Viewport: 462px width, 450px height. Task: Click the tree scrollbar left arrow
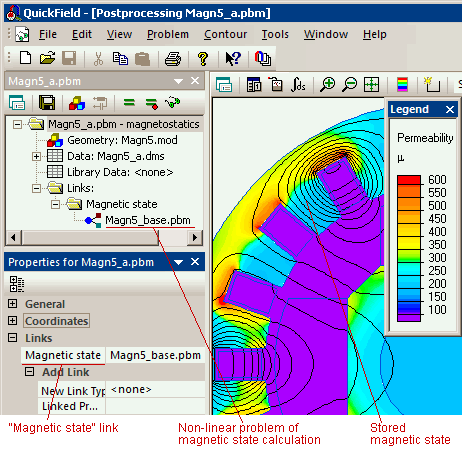click(x=13, y=238)
